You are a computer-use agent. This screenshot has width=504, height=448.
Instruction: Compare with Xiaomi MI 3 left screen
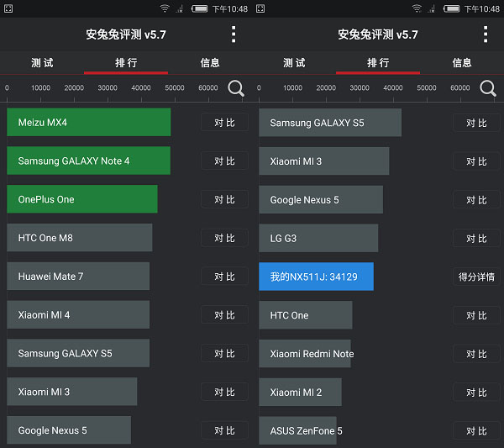click(x=224, y=392)
